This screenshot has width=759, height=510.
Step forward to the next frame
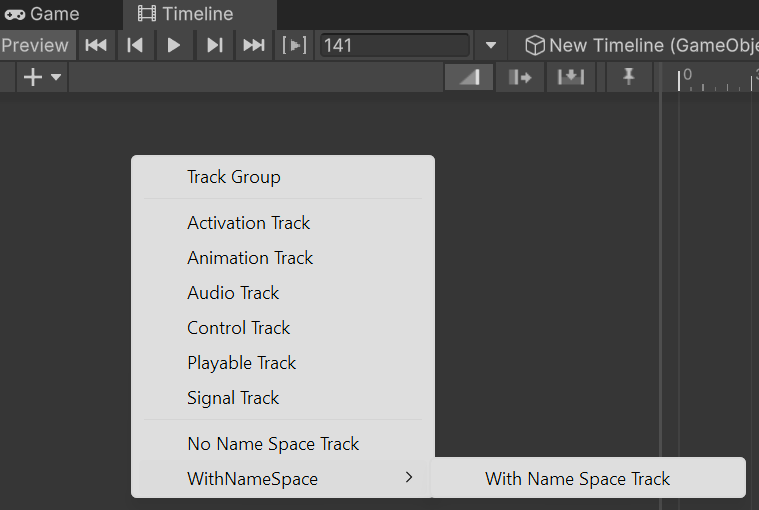(x=214, y=45)
